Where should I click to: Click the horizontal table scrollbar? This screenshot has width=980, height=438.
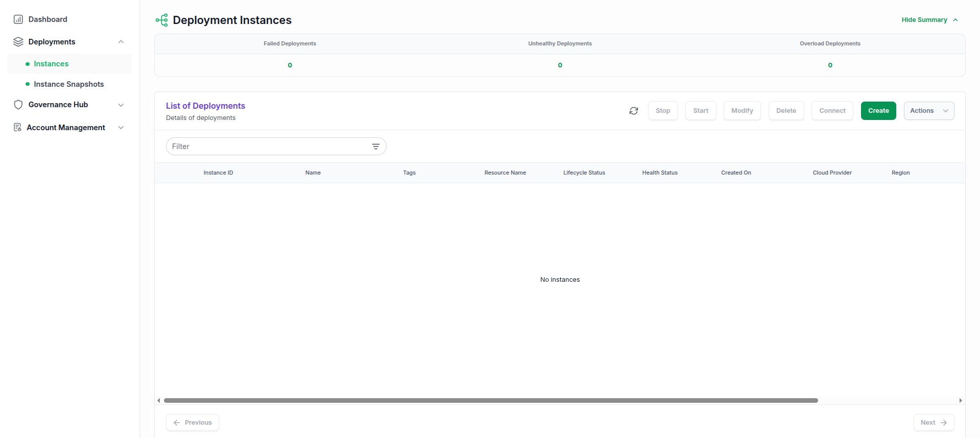(x=491, y=401)
